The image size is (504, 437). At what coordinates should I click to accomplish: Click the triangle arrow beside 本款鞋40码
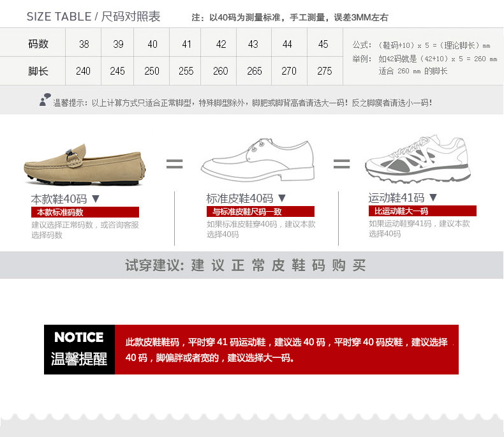click(x=96, y=198)
